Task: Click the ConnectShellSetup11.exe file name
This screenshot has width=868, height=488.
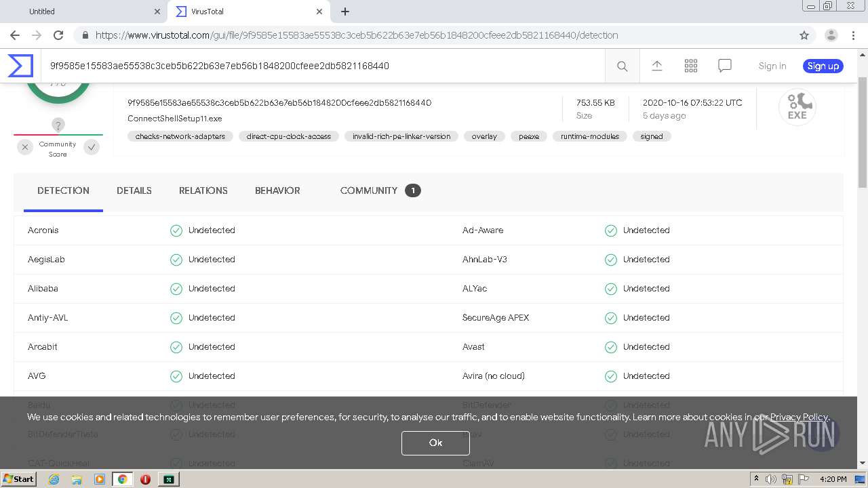Action: point(175,119)
